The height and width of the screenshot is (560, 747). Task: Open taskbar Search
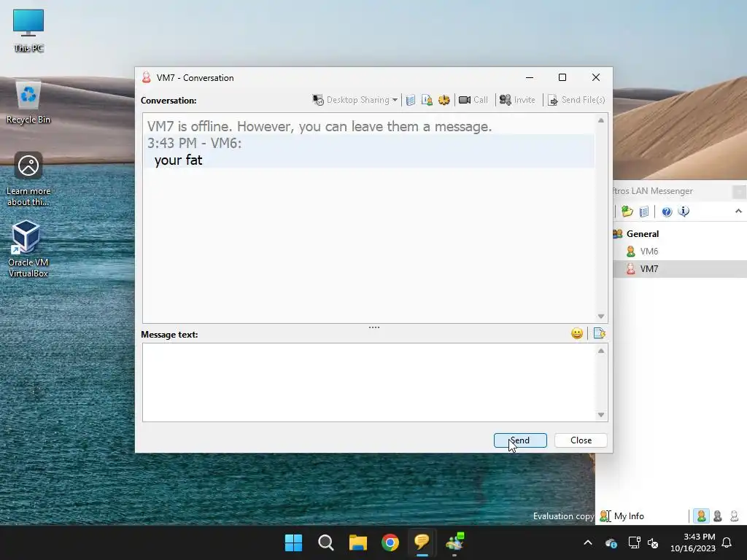(326, 542)
